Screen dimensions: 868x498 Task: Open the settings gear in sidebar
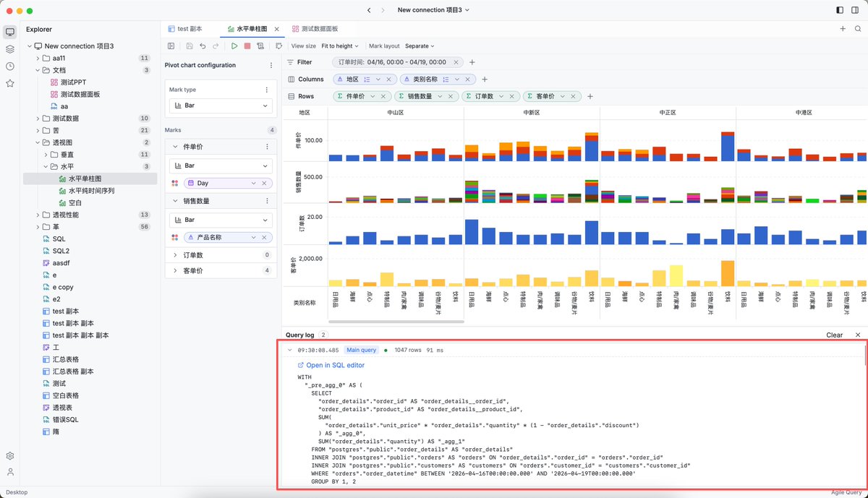tap(10, 456)
